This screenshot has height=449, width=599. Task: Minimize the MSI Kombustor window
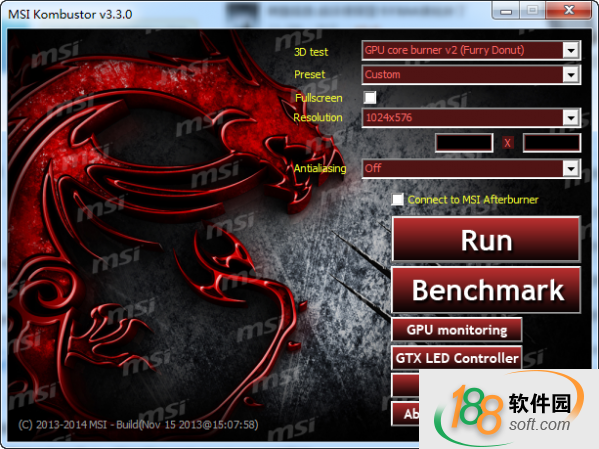click(x=506, y=10)
